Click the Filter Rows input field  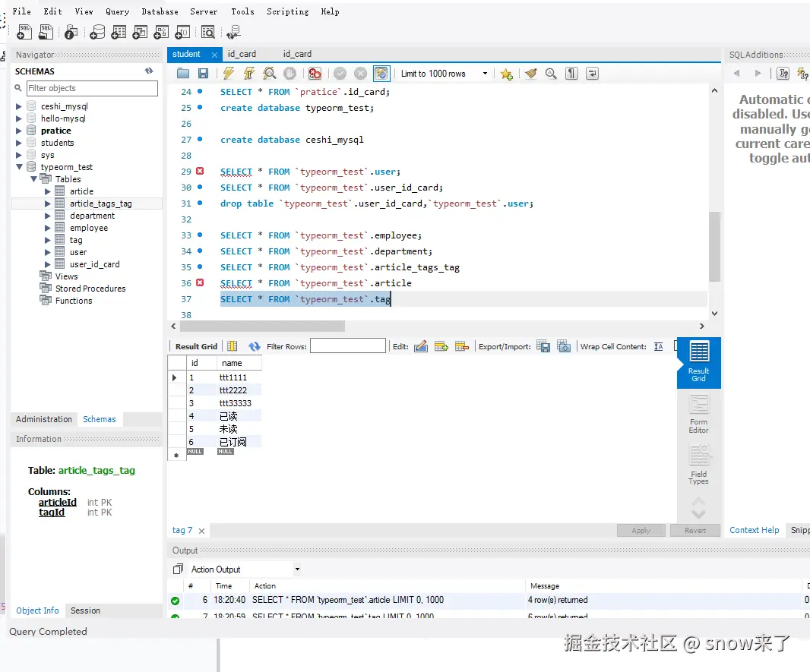pos(348,346)
